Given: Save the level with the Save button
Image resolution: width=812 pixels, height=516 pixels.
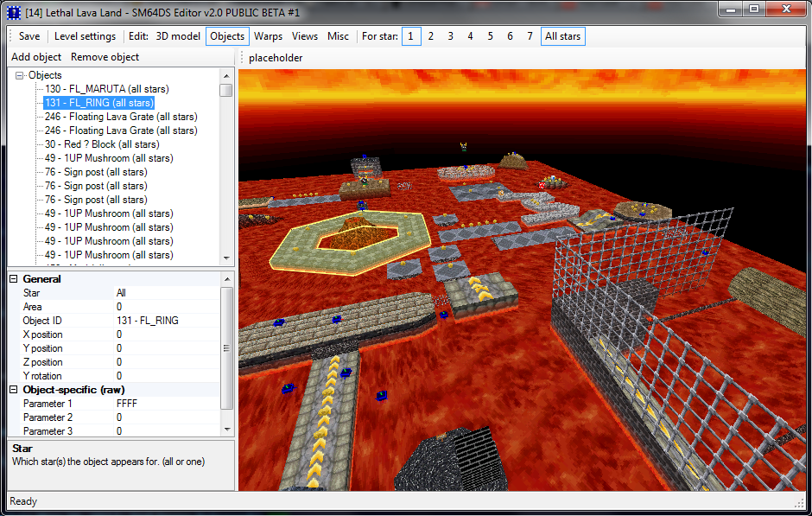Looking at the screenshot, I should coord(29,36).
